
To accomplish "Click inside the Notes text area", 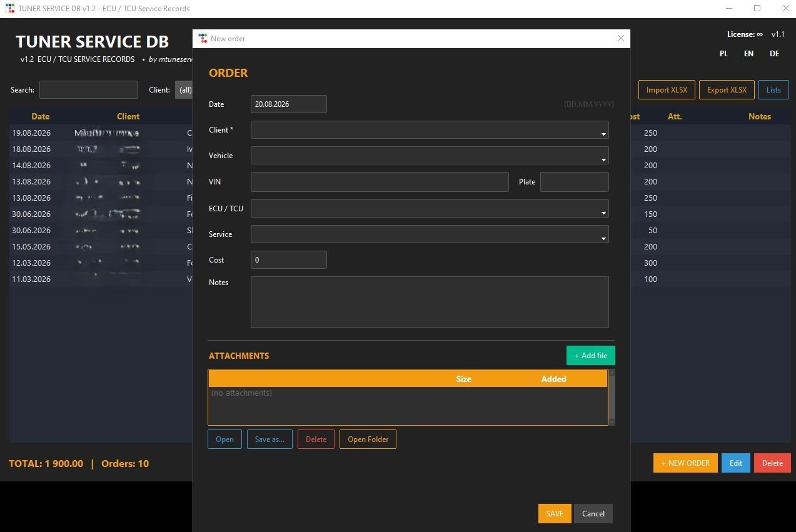I will tap(430, 302).
